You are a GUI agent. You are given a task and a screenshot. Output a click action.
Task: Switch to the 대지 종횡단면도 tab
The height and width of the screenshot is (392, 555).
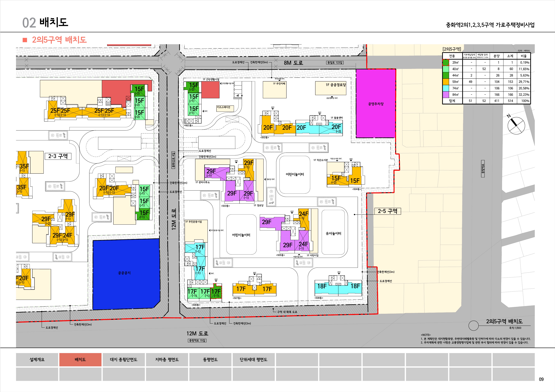click(123, 359)
